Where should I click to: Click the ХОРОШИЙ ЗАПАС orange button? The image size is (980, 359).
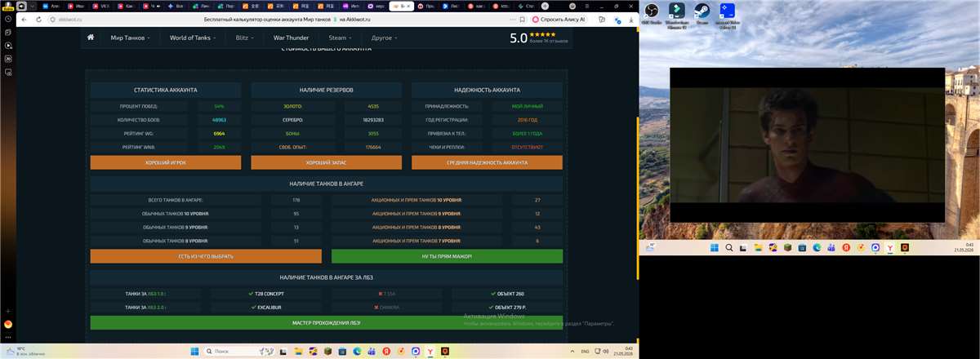pos(327,162)
